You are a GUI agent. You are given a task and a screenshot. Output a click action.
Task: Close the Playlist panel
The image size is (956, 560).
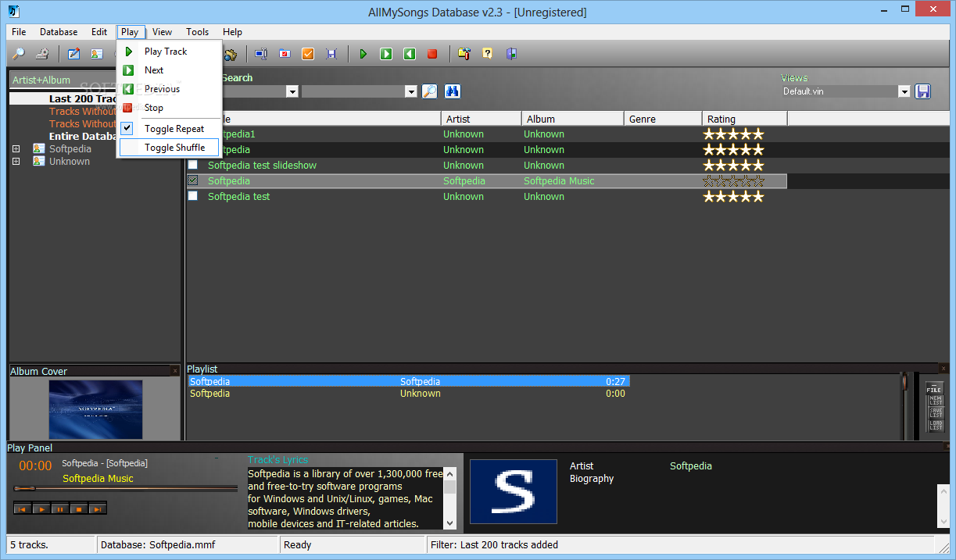coord(943,369)
